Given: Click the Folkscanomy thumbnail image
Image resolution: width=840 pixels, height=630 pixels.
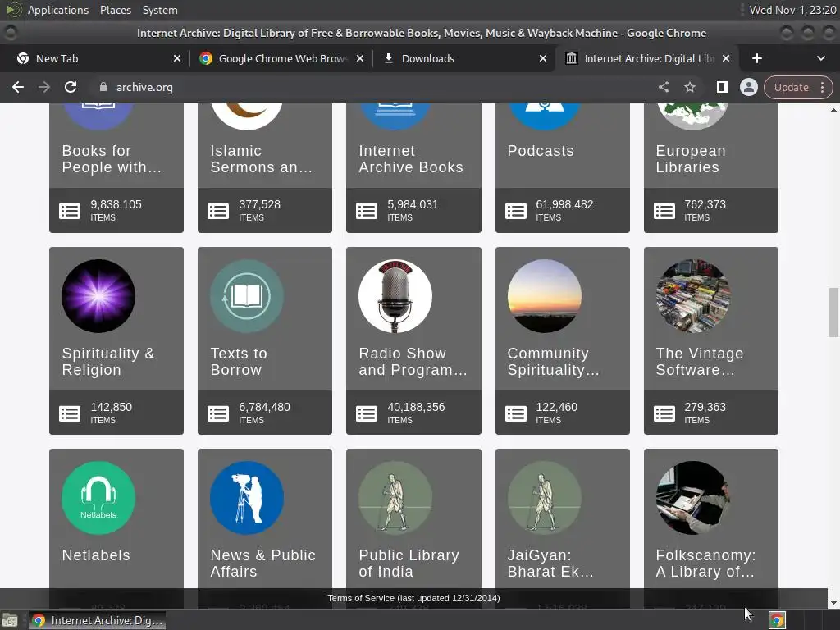Looking at the screenshot, I should point(692,498).
